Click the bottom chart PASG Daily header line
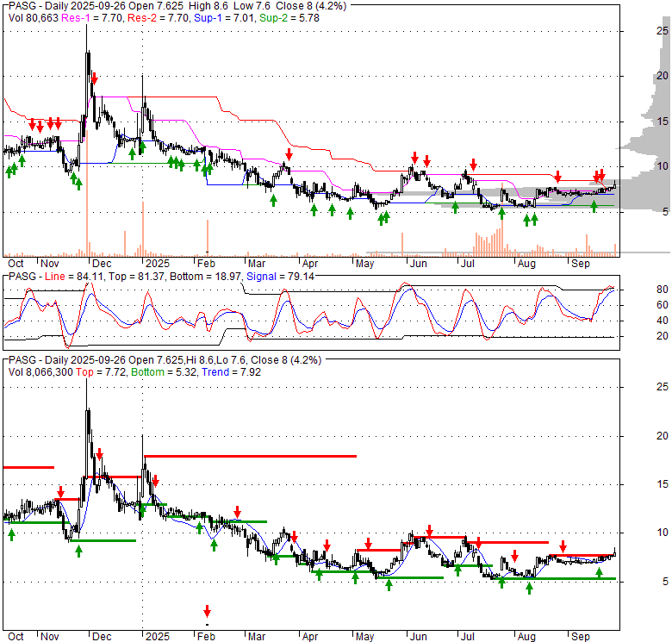The height and width of the screenshot is (642, 672). 165,360
